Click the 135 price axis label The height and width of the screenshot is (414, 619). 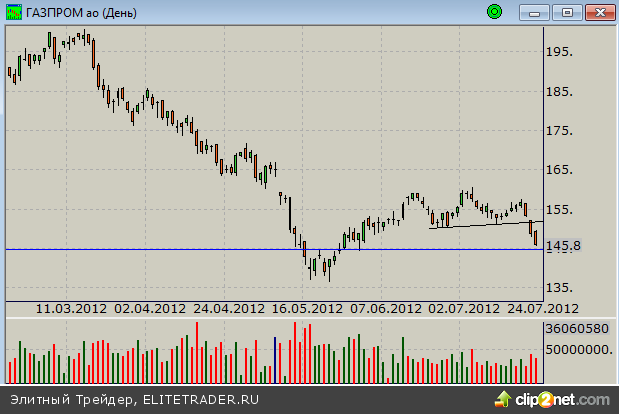pos(560,289)
